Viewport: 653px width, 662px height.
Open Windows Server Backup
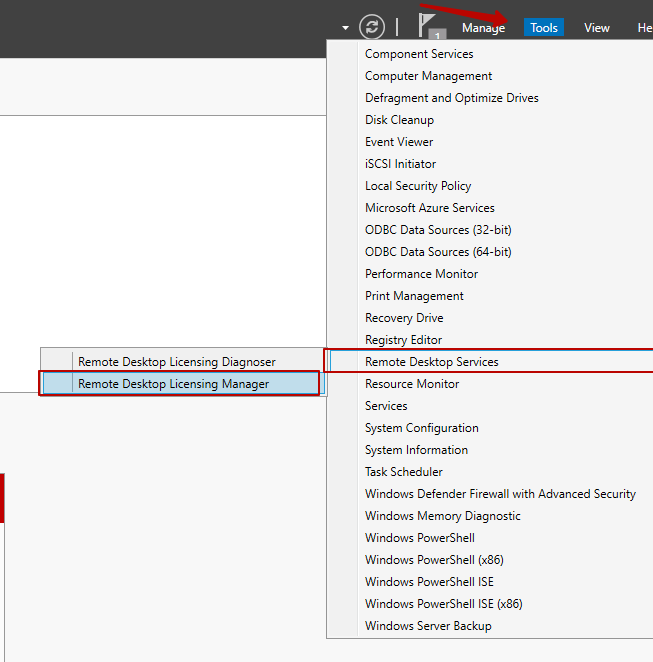tap(428, 626)
